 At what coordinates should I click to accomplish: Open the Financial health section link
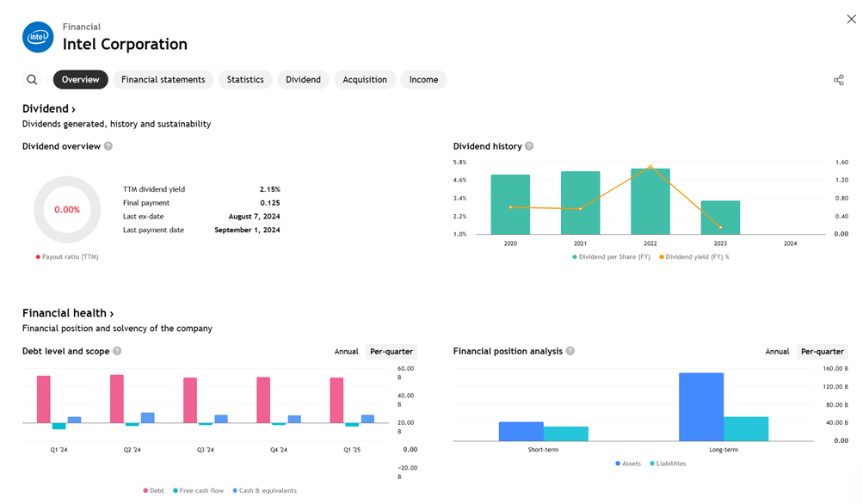pyautogui.click(x=68, y=313)
